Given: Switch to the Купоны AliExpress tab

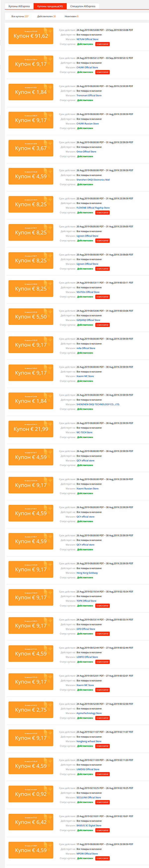Looking at the screenshot, I should [x=19, y=6].
